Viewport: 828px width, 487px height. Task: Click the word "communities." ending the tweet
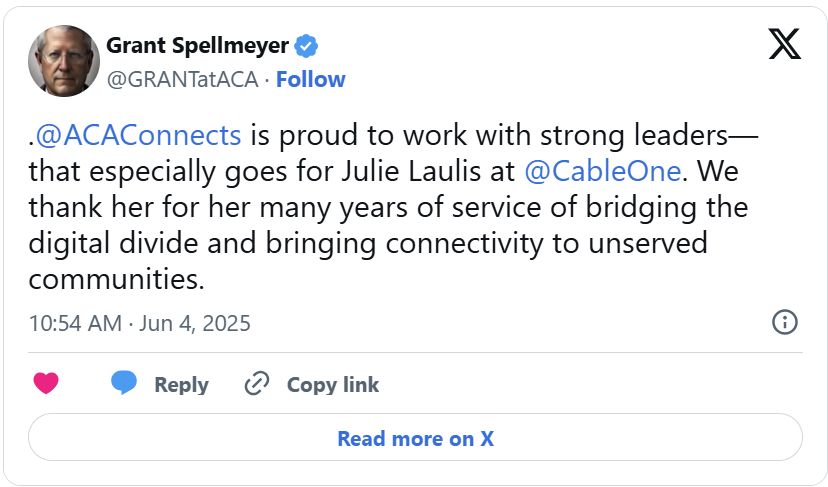pos(116,279)
